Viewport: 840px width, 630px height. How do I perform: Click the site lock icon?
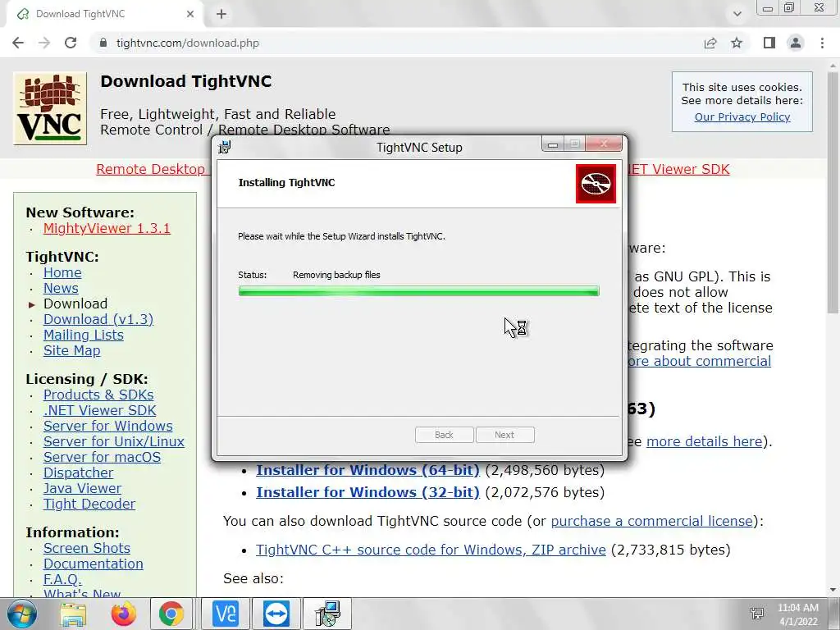(103, 43)
